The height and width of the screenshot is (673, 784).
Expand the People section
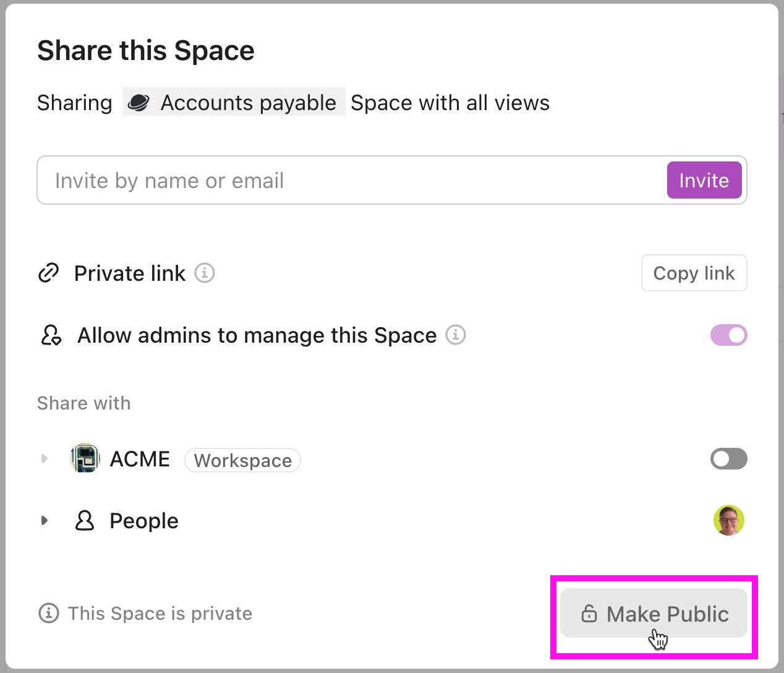[x=44, y=520]
